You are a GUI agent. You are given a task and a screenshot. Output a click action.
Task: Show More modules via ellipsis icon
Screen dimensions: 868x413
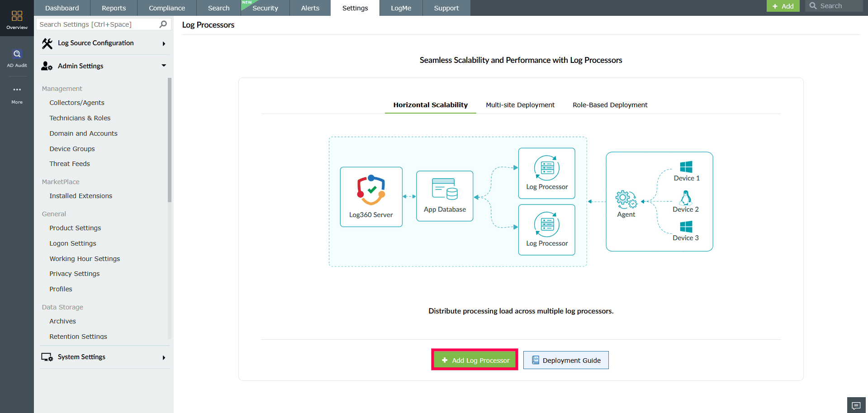tap(17, 90)
